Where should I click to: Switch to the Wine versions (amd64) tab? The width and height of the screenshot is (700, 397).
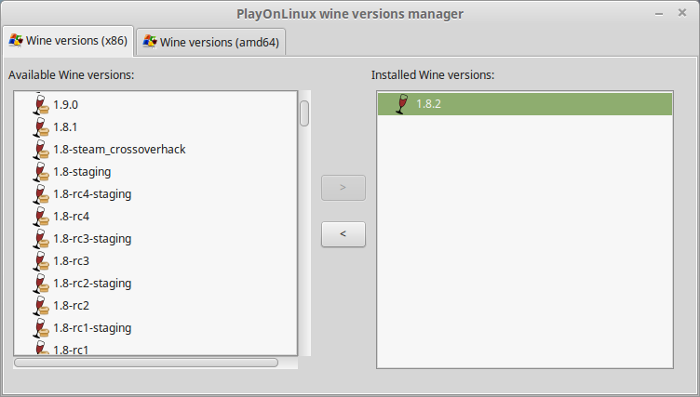click(211, 42)
